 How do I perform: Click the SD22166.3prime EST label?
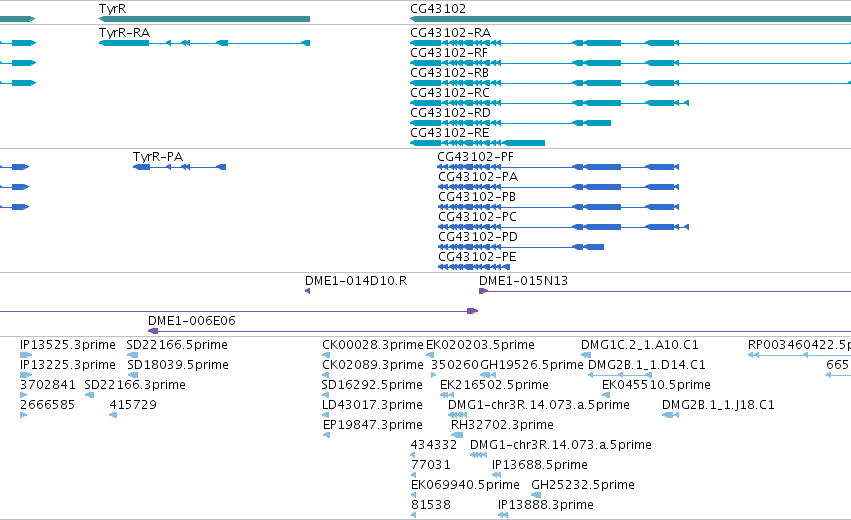(135, 385)
